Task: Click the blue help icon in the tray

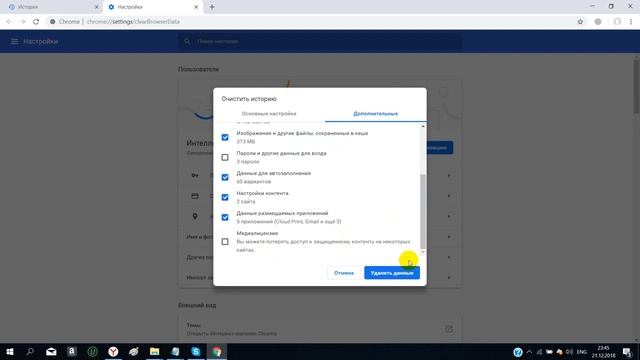Action: [x=518, y=352]
